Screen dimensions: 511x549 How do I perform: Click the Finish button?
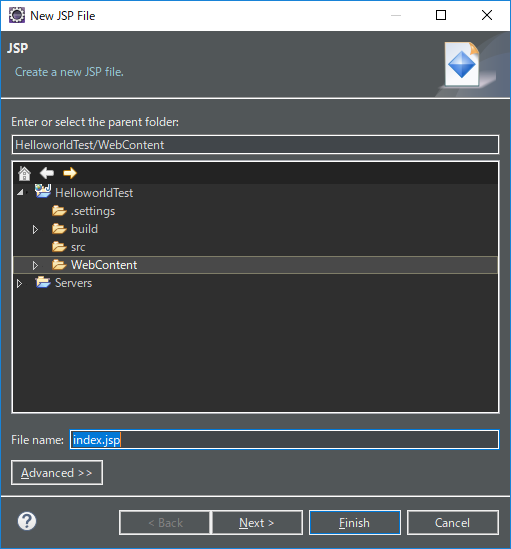(x=354, y=523)
